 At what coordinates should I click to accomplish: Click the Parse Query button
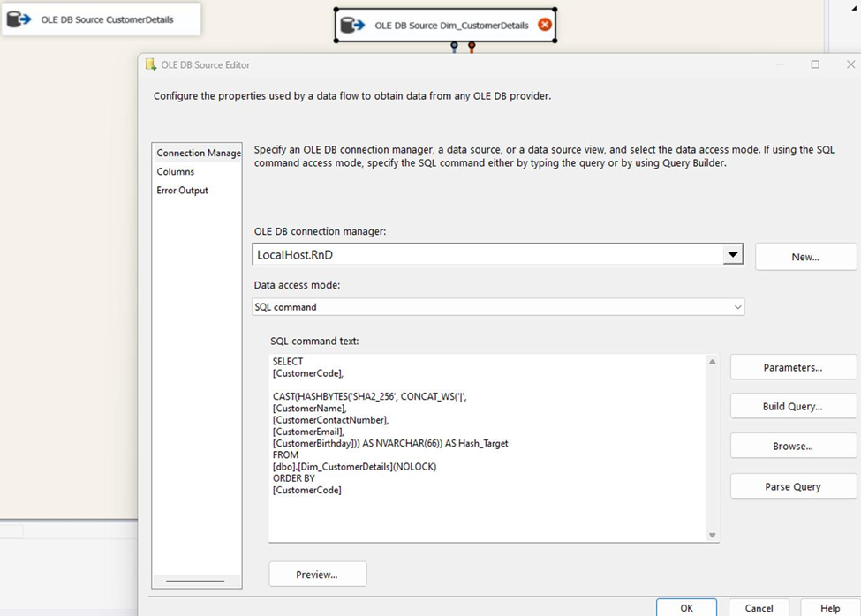(792, 485)
